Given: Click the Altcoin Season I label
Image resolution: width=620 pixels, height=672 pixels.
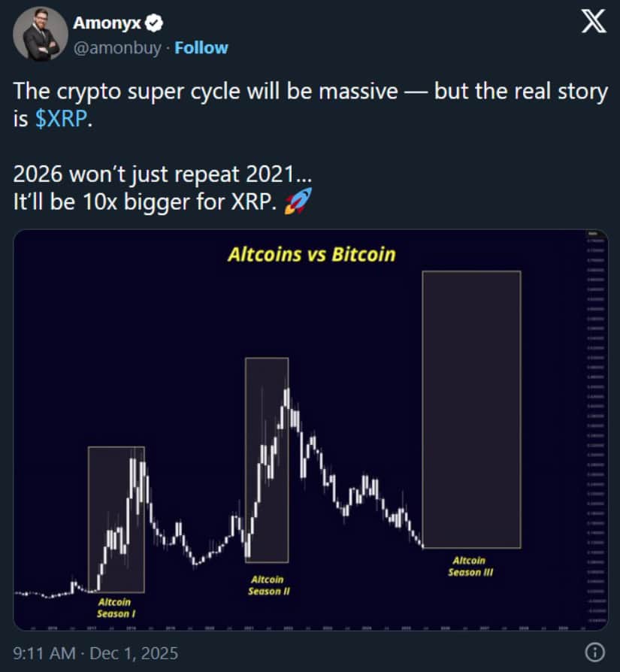Looking at the screenshot, I should point(116,608).
